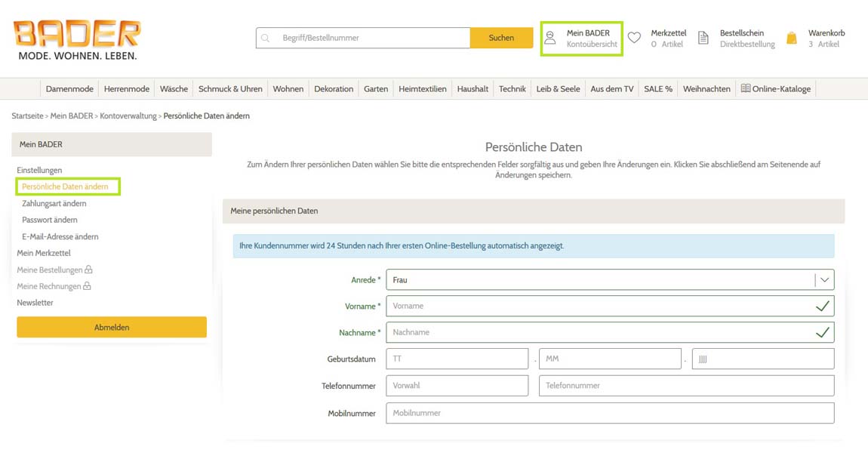The image size is (868, 453).
Task: Open Passwort ändern in sidebar
Action: [x=50, y=220]
